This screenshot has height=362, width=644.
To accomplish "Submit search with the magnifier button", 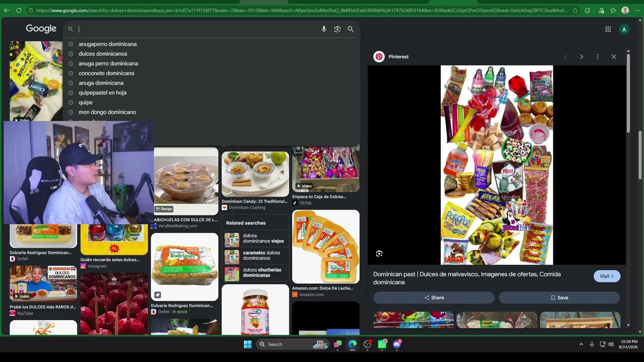I will point(351,29).
